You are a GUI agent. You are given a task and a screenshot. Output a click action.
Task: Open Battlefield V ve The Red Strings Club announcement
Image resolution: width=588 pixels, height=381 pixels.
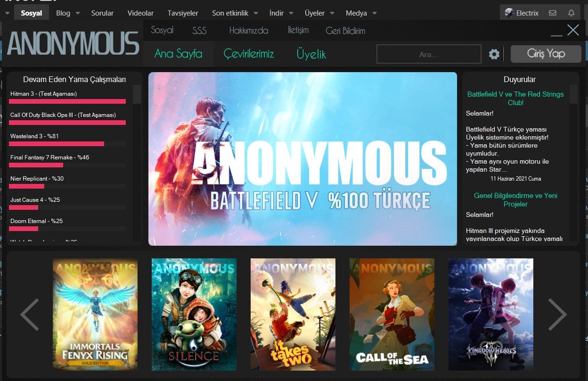click(515, 98)
